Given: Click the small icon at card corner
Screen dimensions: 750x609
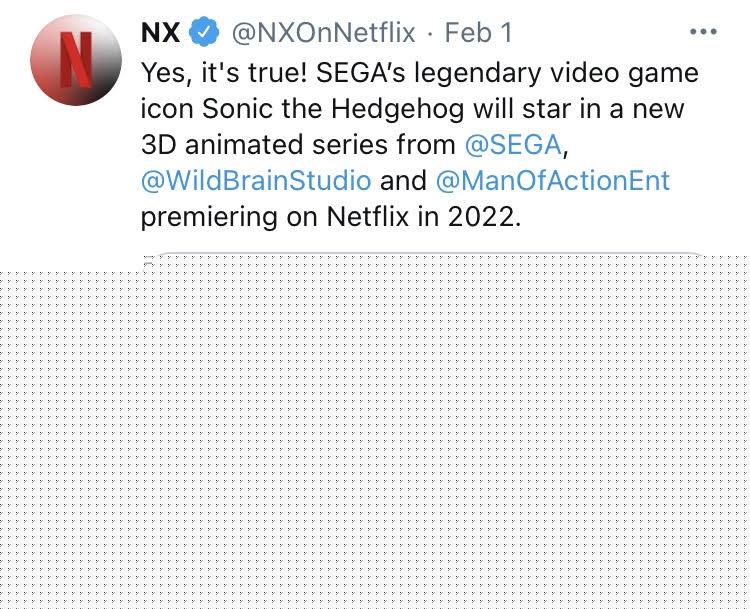Looking at the screenshot, I should tap(148, 262).
